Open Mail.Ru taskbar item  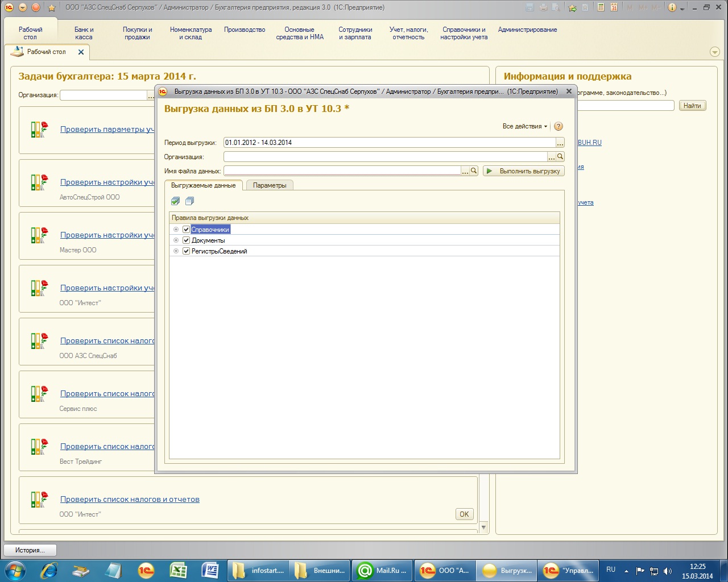[x=382, y=571]
